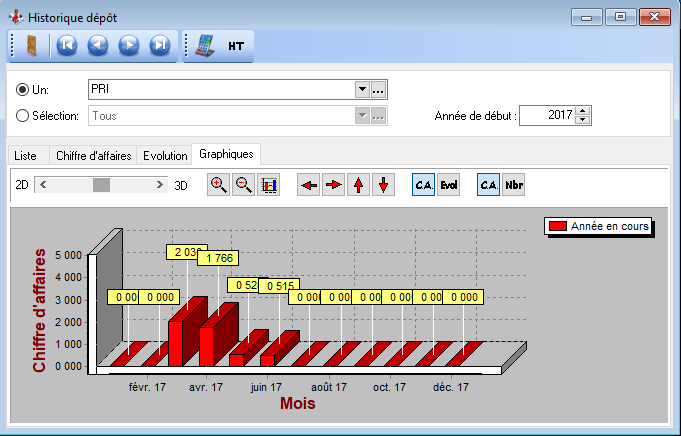The height and width of the screenshot is (436, 681).
Task: Toggle the Nbr display button
Action: pos(513,185)
